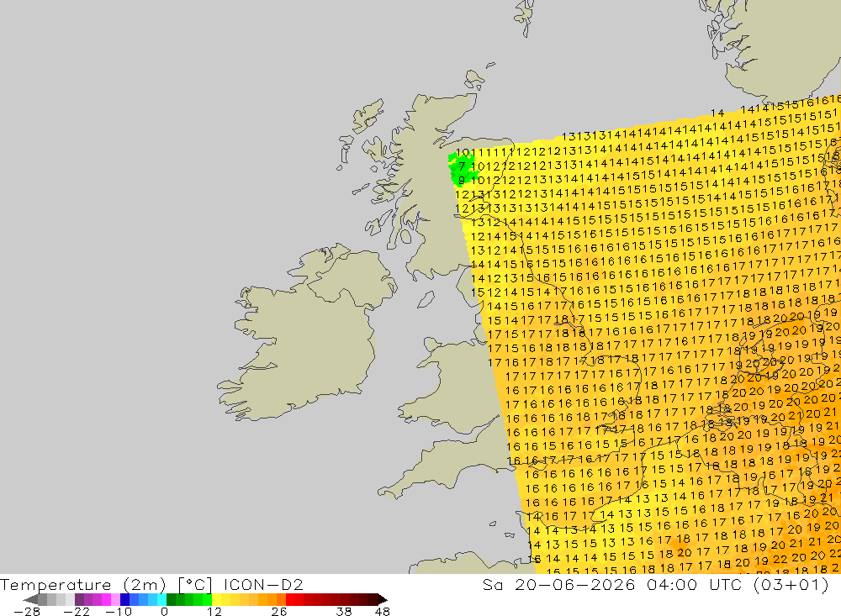Click the "-22" scale label

click(x=77, y=612)
